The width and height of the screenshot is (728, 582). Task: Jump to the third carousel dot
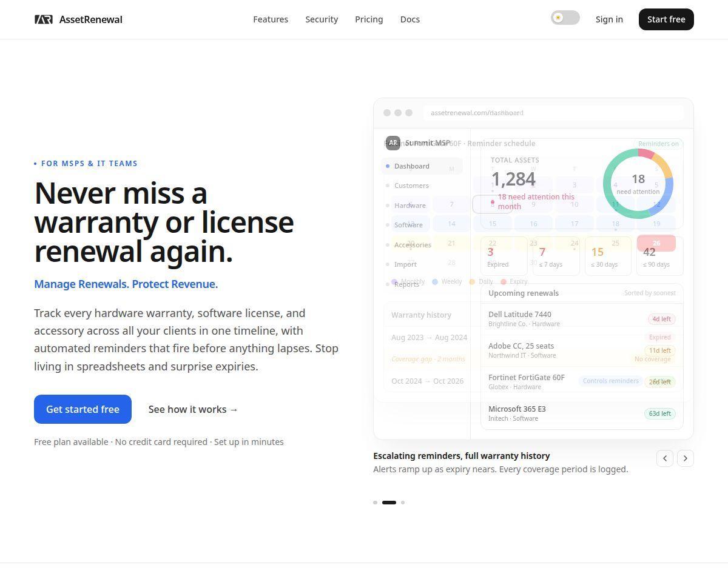pos(403,503)
